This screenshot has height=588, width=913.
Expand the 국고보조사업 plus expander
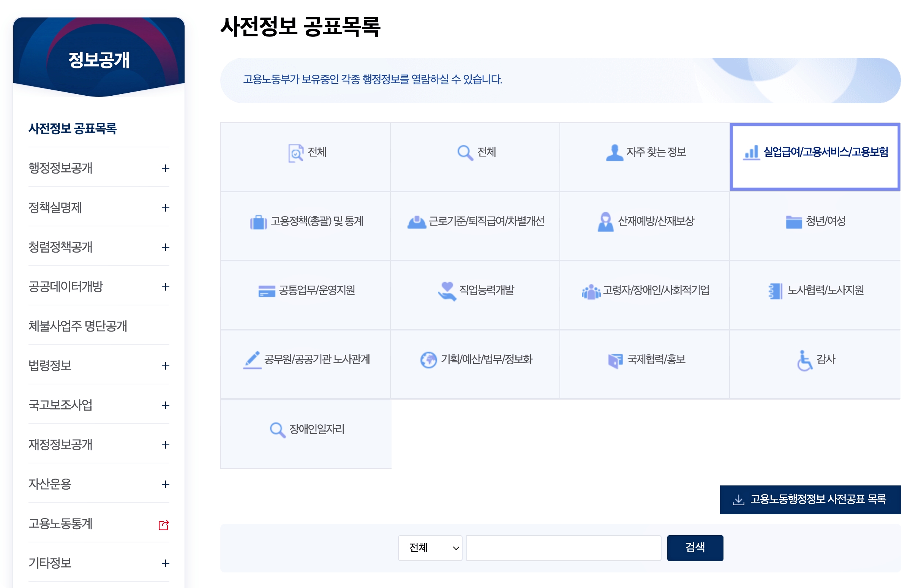click(x=165, y=406)
